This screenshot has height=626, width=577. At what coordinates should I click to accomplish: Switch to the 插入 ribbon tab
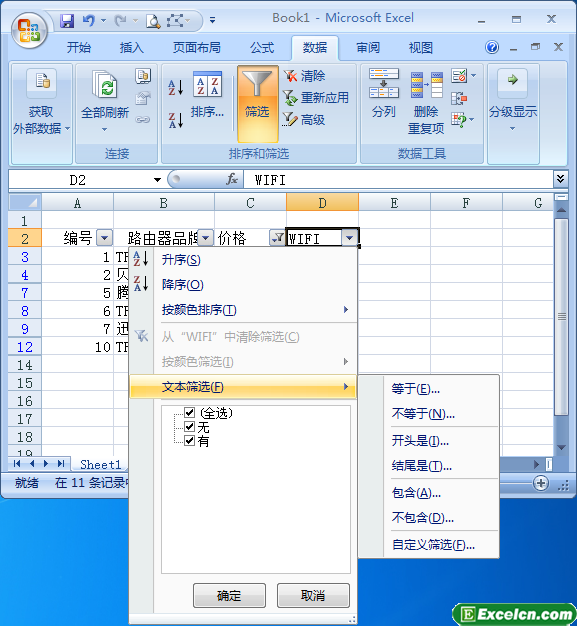[x=131, y=48]
